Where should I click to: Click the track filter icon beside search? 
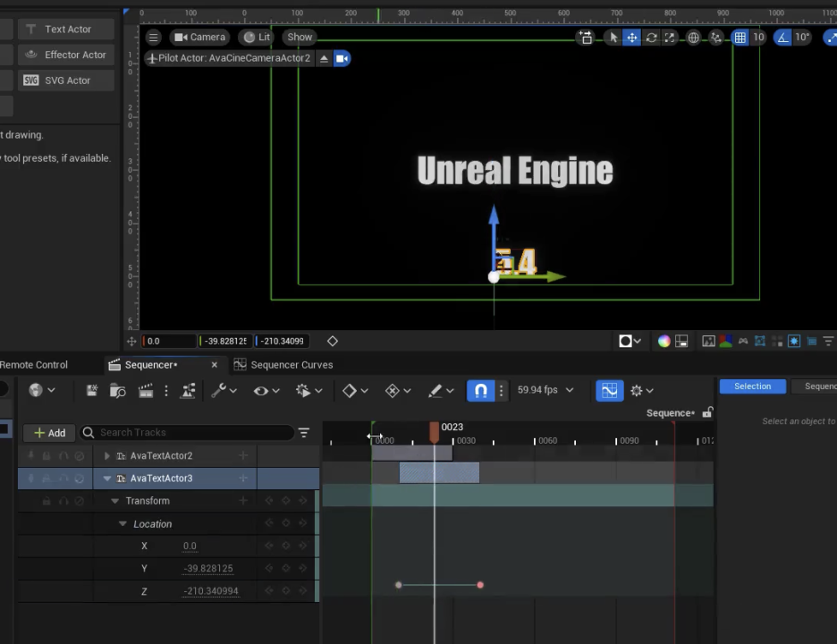(304, 433)
